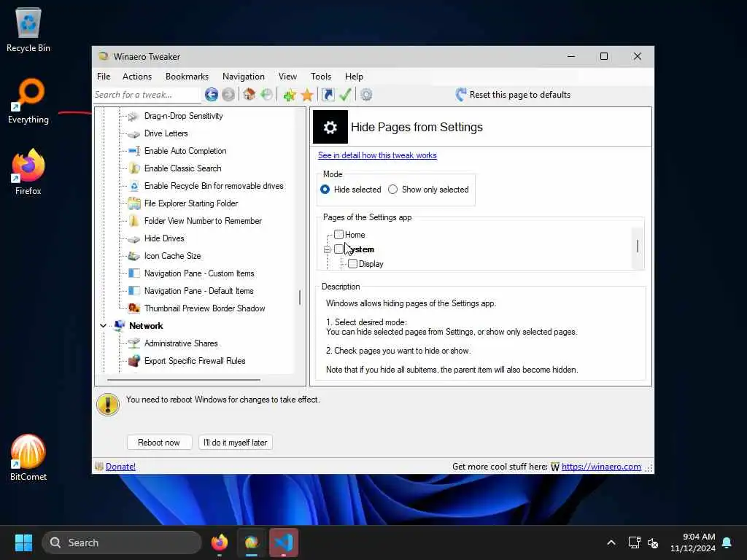The height and width of the screenshot is (560, 747).
Task: Click the taskbar Search box
Action: tap(122, 542)
